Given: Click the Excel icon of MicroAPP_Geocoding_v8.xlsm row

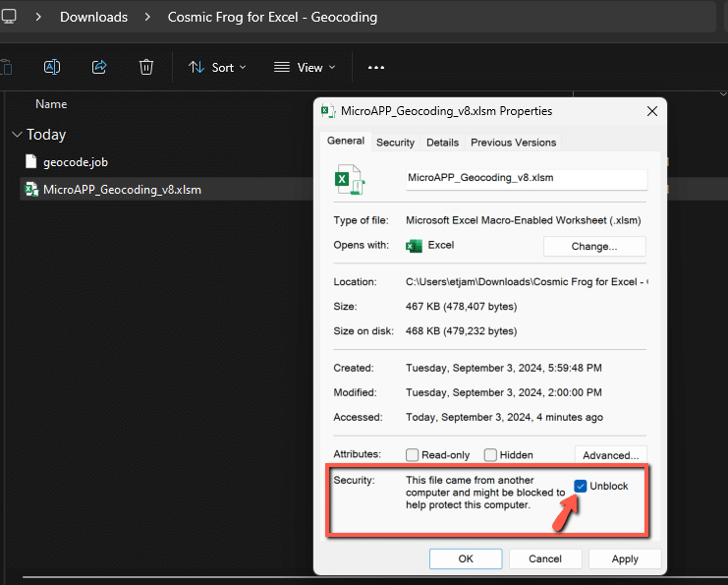Looking at the screenshot, I should tap(31, 189).
